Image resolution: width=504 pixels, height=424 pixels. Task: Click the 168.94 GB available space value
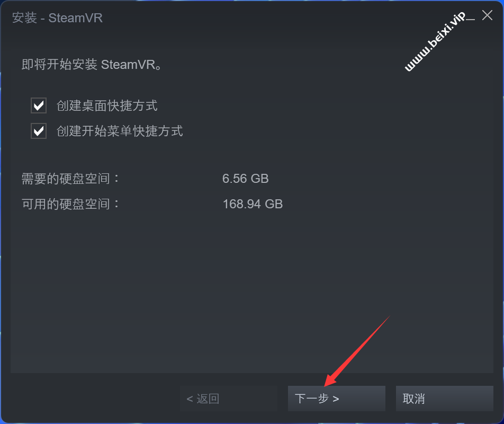253,204
